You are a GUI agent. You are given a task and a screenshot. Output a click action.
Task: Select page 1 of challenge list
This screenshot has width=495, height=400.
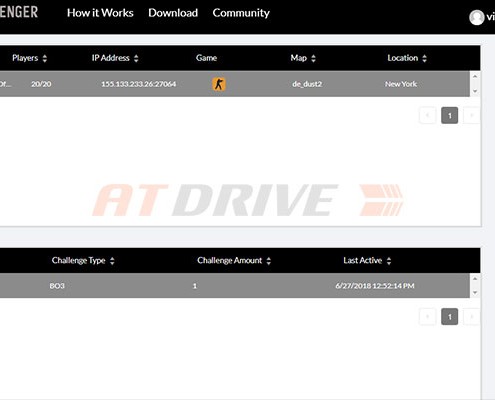(450, 317)
